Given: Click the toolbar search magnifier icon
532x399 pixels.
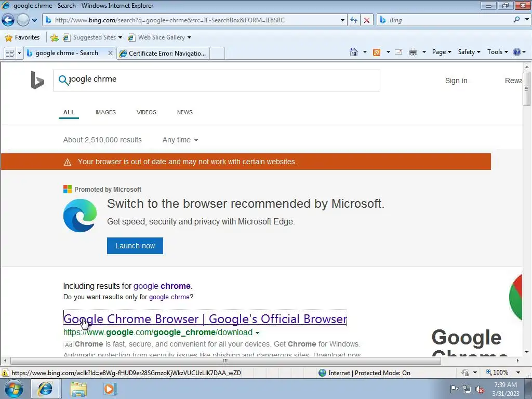Looking at the screenshot, I should pos(517,20).
